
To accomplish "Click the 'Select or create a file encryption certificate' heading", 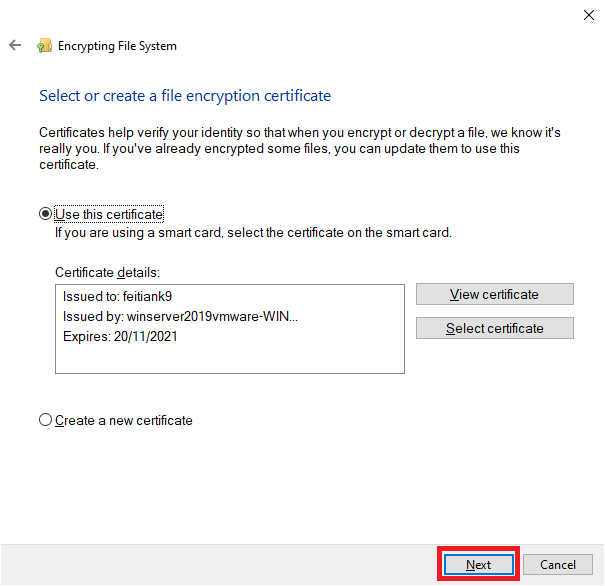I will (x=185, y=96).
